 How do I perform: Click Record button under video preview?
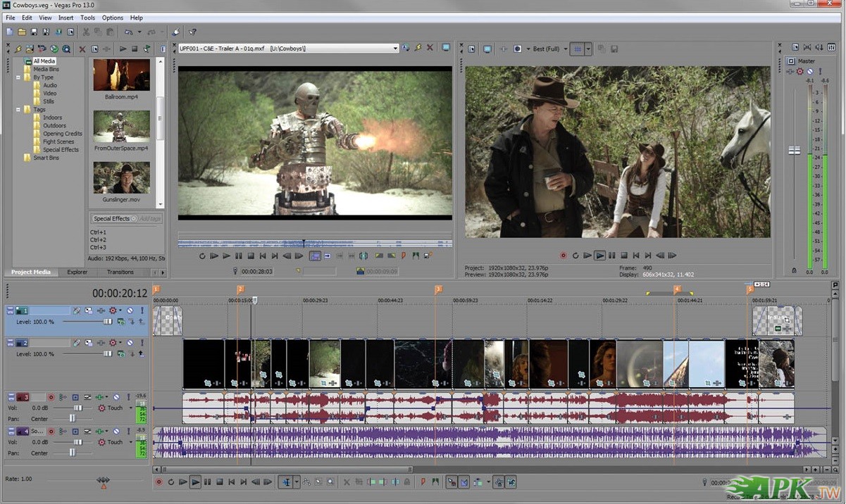(x=563, y=256)
